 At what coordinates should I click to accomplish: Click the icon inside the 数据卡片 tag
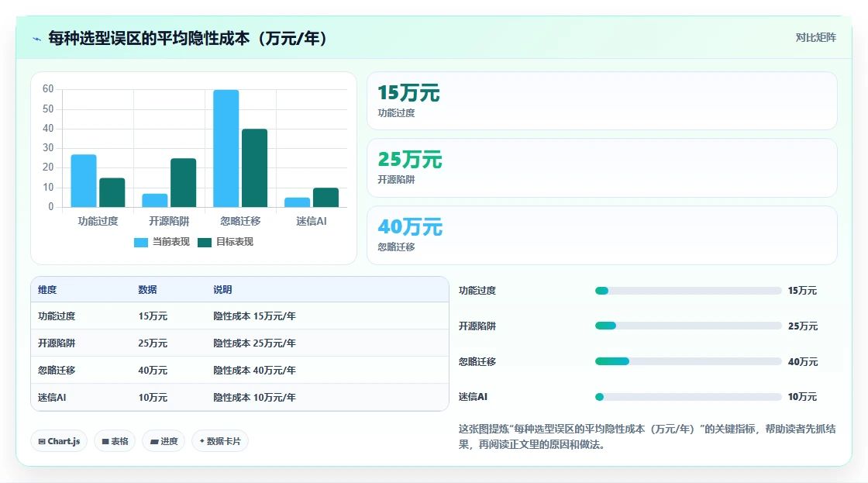(202, 441)
